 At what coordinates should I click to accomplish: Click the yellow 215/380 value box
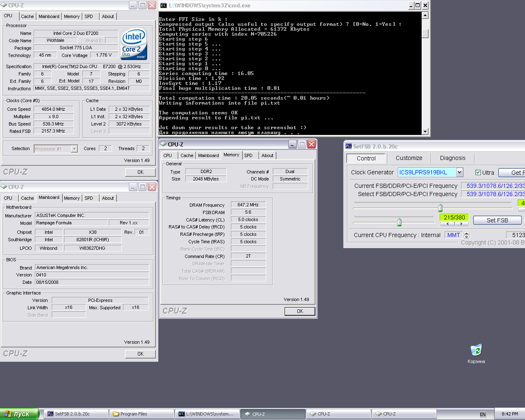(x=454, y=217)
